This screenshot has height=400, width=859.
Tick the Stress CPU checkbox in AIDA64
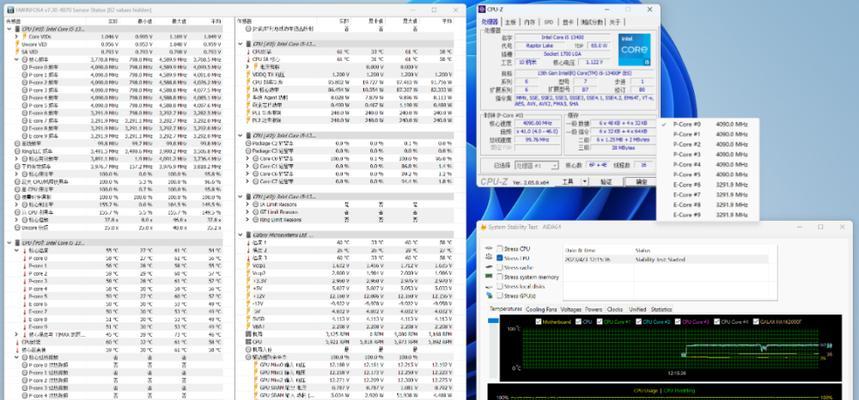[x=500, y=248]
